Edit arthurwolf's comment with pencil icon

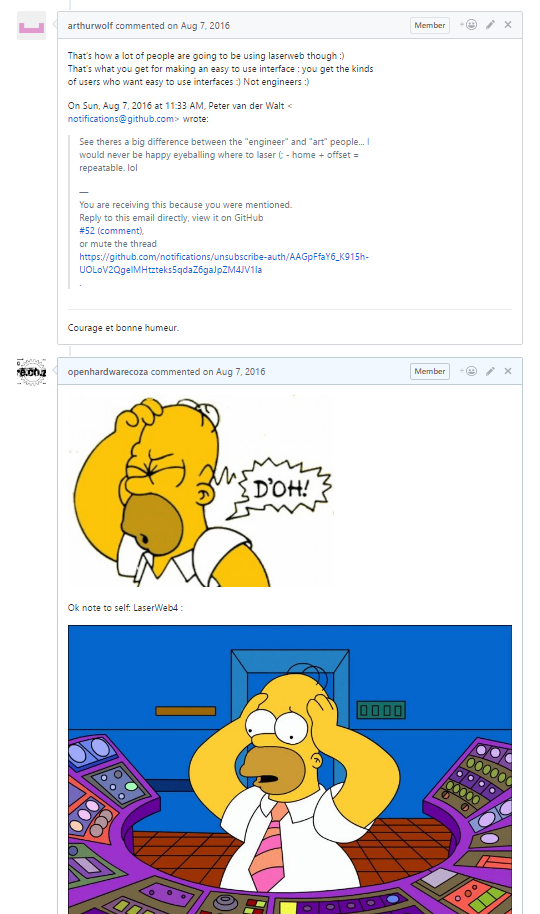(x=490, y=25)
